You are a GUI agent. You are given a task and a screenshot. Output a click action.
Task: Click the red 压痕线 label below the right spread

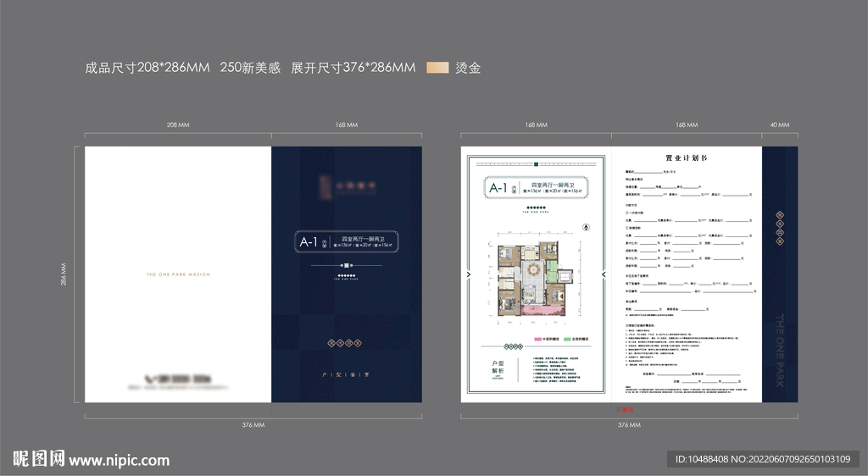click(x=625, y=410)
